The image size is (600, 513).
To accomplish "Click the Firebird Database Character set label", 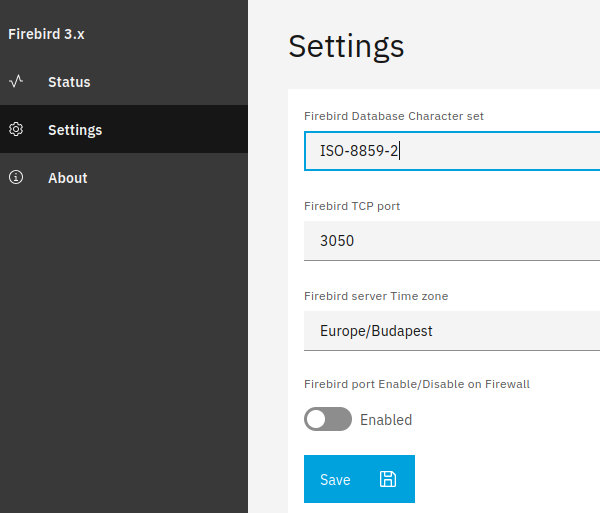I will pos(393,116).
